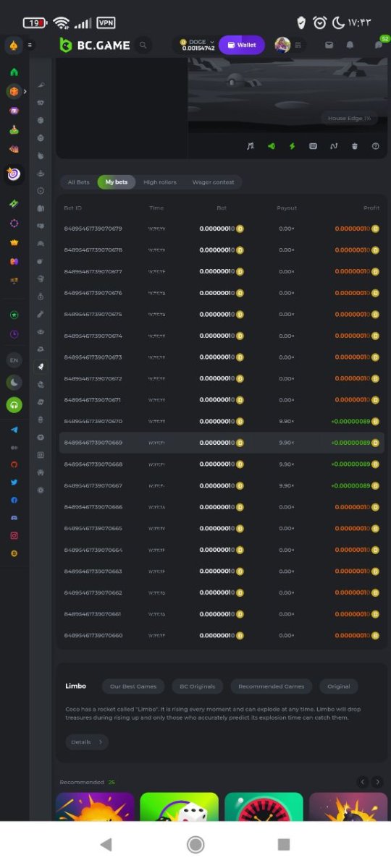Switch to the All Bets tab
This screenshot has width=391, height=868.
click(79, 182)
